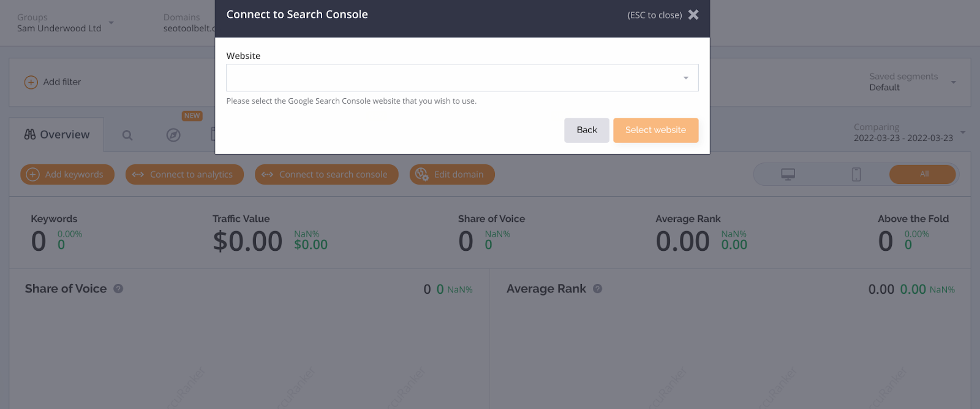
Task: Click the Average Rank metric label at top
Action: [x=688, y=219]
